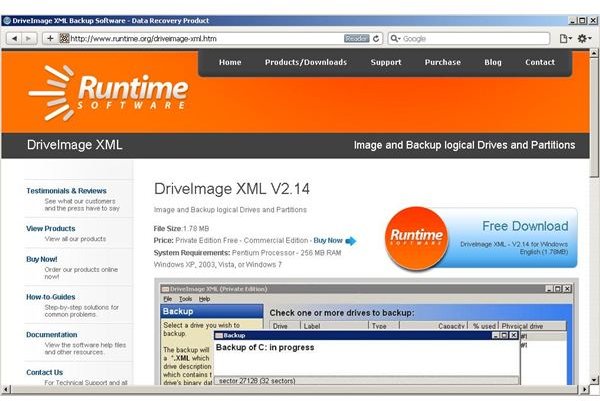This screenshot has height=401, width=600.
Task: Click the horizontal scrollbar right arrow
Action: [x=584, y=390]
